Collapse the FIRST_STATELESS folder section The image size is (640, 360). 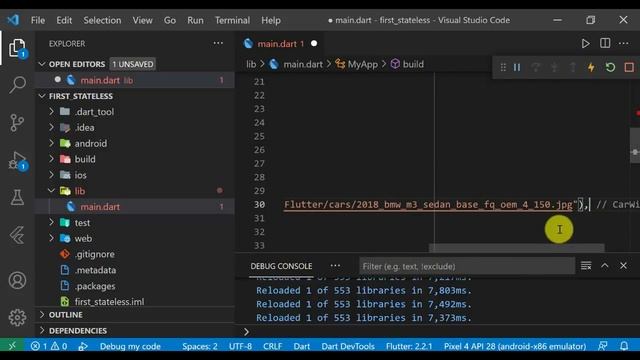coord(42,96)
